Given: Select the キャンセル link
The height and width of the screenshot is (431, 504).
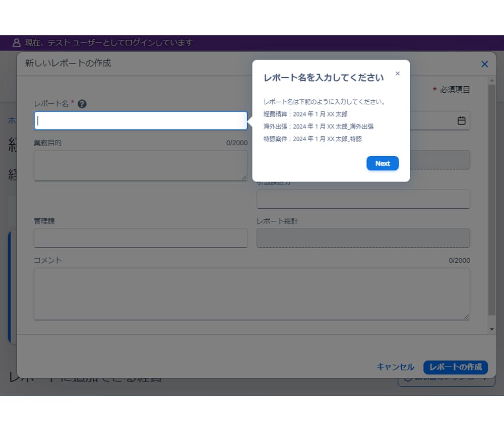Looking at the screenshot, I should pos(396,367).
